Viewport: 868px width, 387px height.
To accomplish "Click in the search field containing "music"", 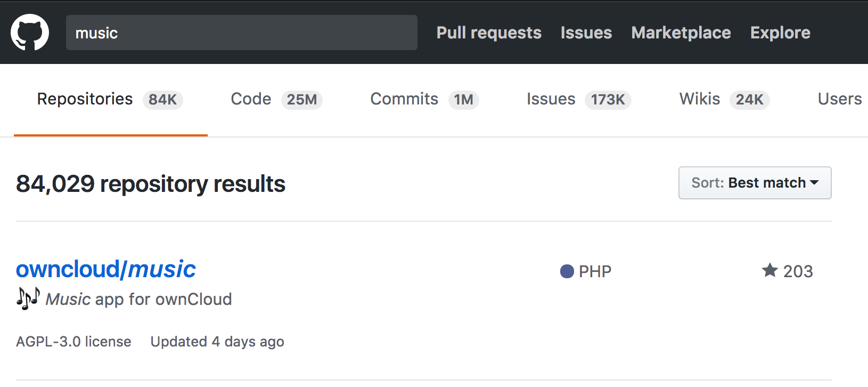I will 241,33.
